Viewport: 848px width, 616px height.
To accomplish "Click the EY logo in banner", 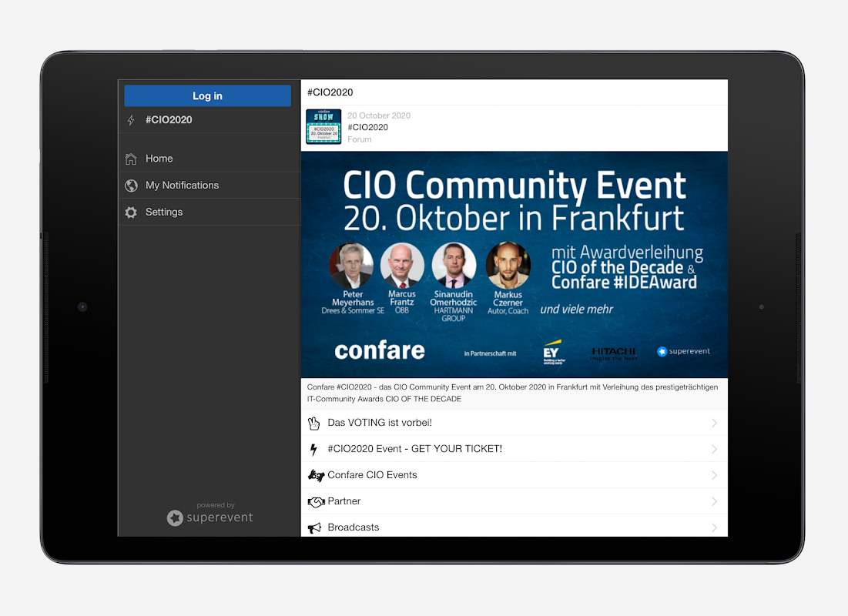I will point(553,352).
